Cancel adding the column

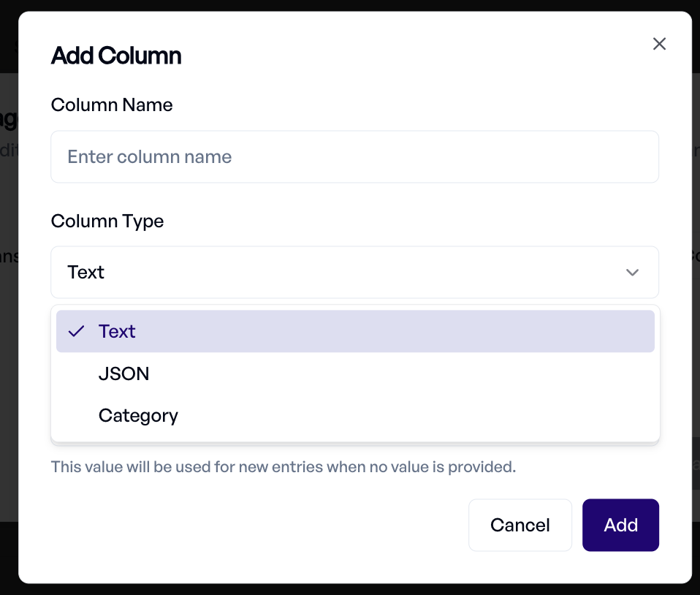[520, 525]
